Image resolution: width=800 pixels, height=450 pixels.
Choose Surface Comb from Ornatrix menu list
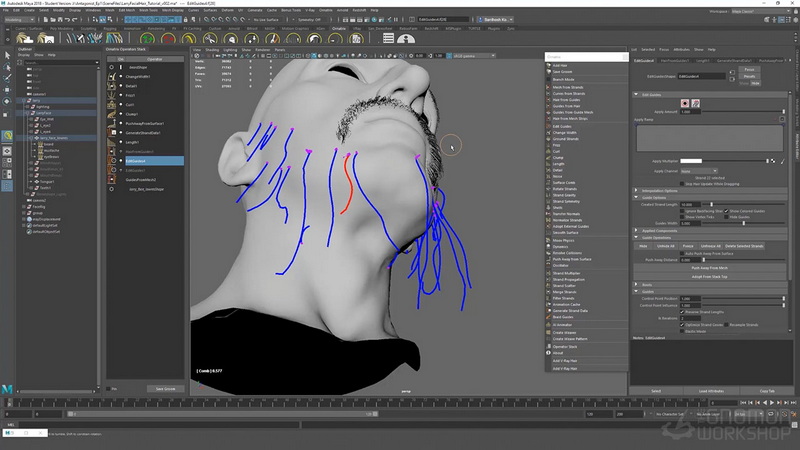tap(564, 182)
